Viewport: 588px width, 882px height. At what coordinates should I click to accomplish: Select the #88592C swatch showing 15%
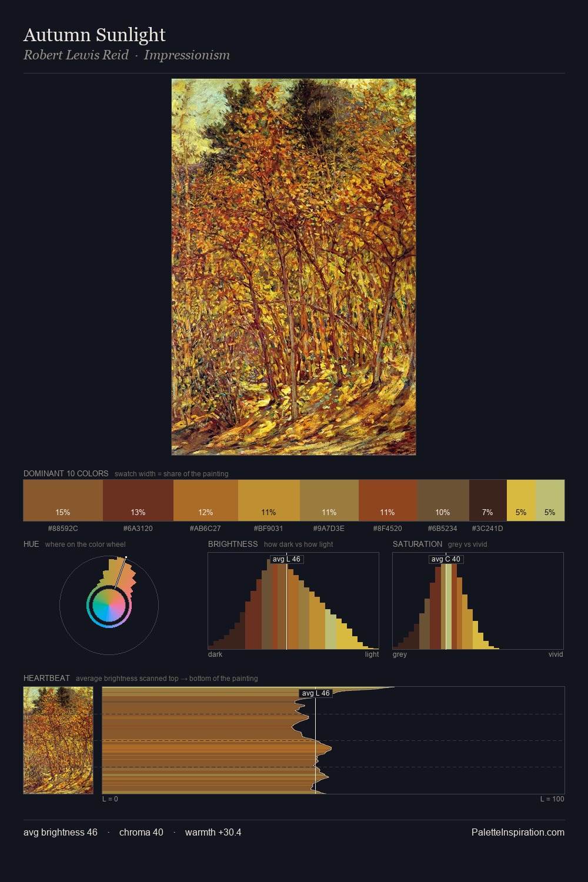(63, 500)
